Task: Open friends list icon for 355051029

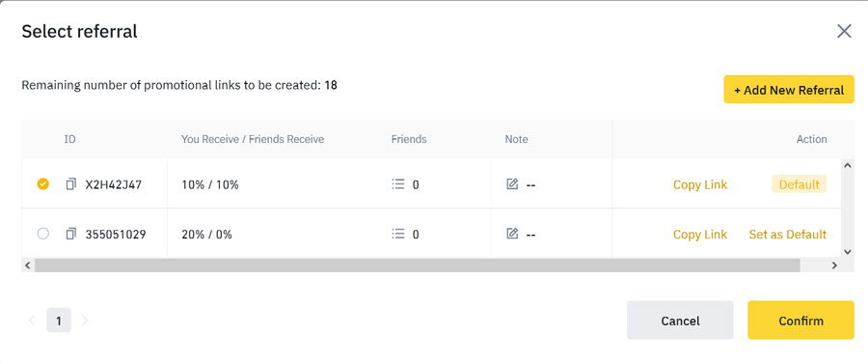Action: [398, 235]
